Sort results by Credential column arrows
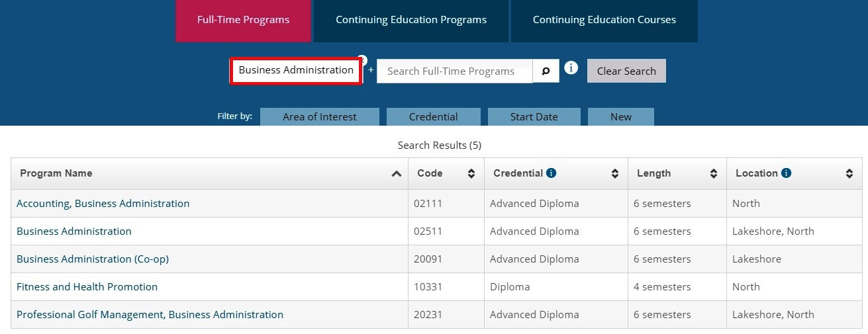 pos(615,174)
